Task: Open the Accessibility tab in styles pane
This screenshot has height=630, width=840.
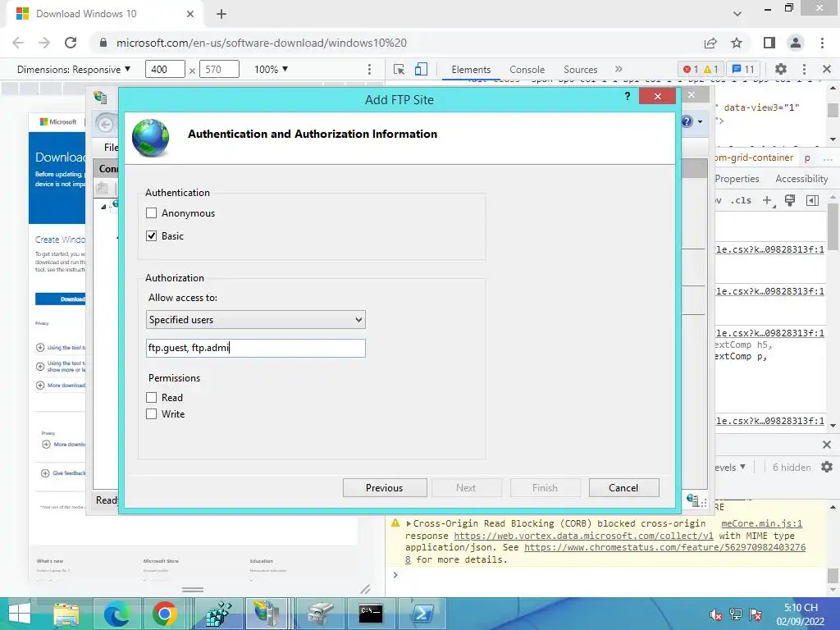Action: (801, 179)
